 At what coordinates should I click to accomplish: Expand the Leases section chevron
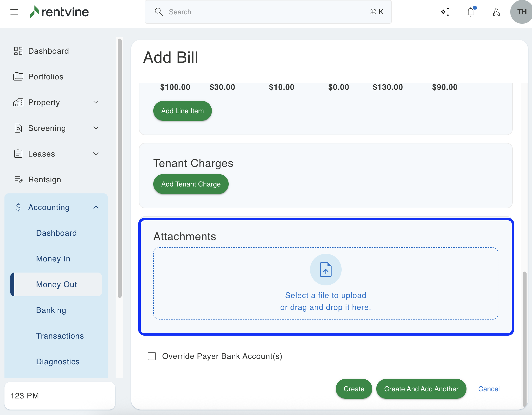(96, 154)
